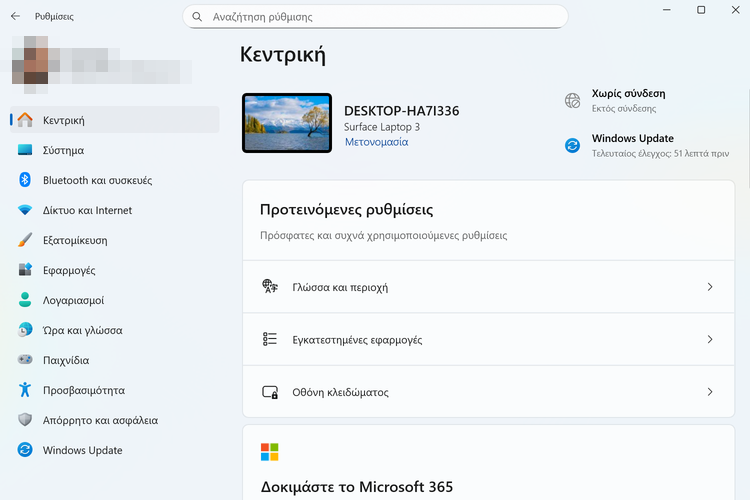
Task: Open Εγκατεστημένες εφαρμογές chevron arrow
Action: point(710,340)
